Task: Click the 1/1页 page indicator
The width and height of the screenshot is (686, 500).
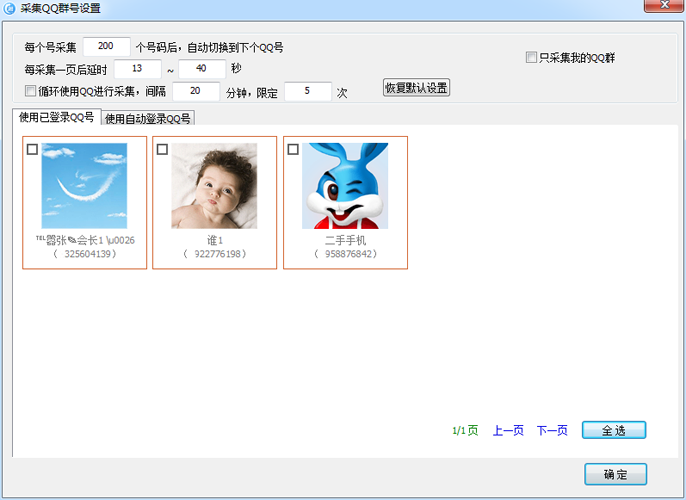Action: [x=465, y=431]
